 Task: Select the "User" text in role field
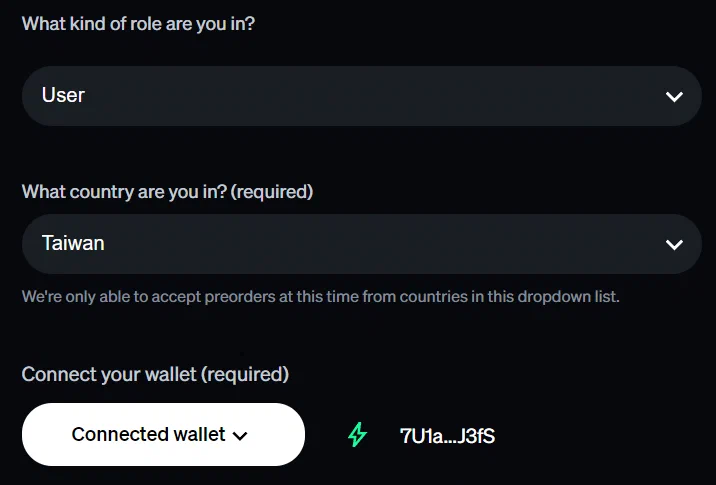[63, 96]
